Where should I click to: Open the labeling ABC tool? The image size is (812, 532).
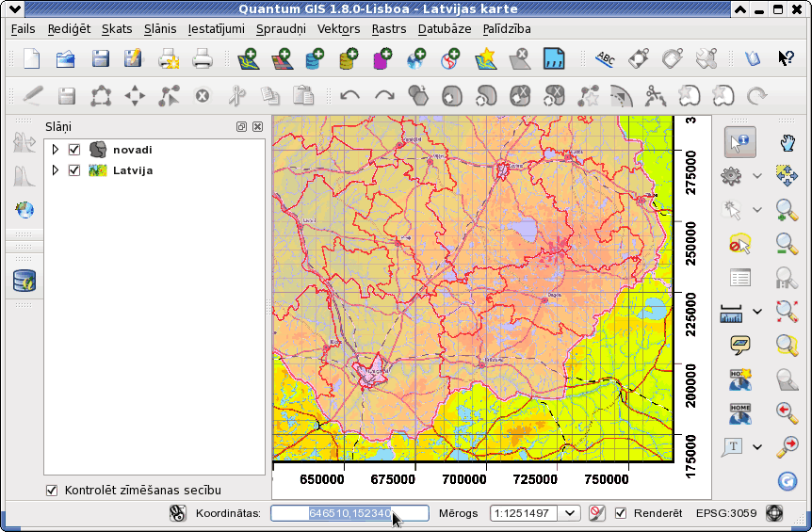tap(605, 58)
